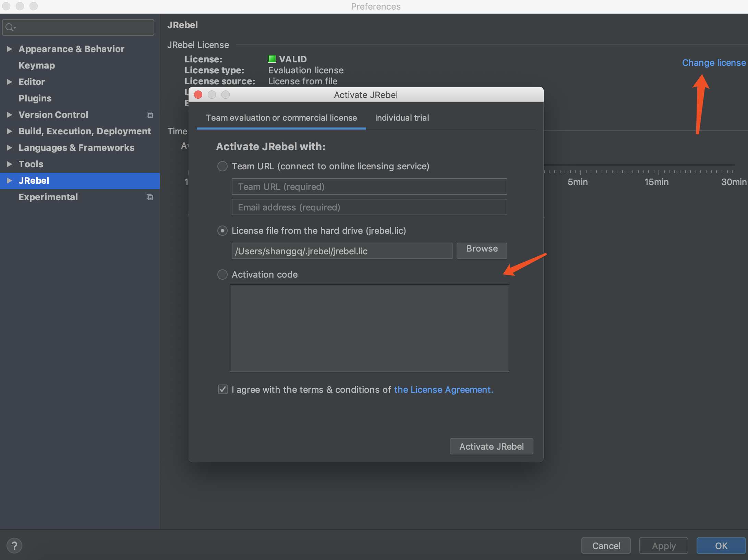Screen dimensions: 748x560
Task: Click the 30min mark on time slider
Action: [x=734, y=182]
